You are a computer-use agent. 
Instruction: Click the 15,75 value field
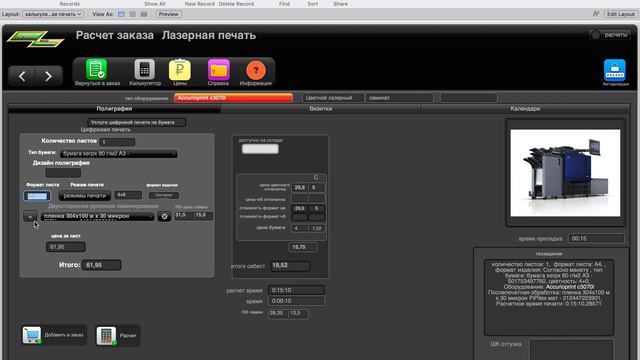click(303, 247)
